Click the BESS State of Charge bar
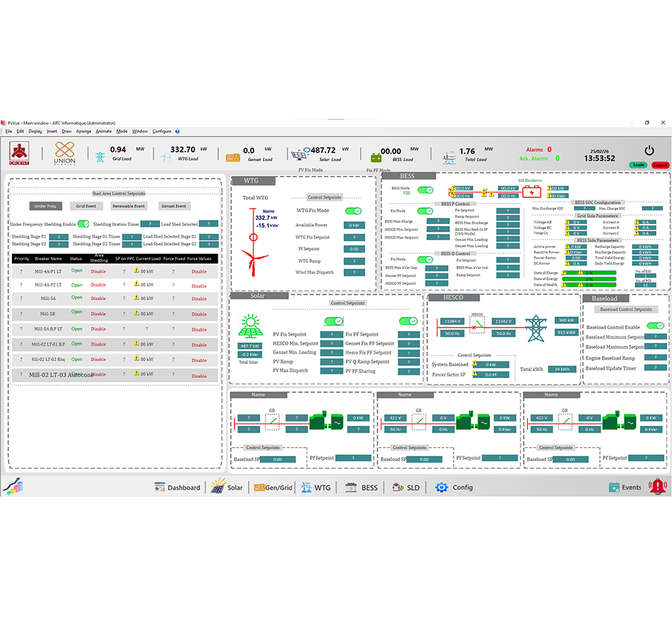 [x=584, y=273]
